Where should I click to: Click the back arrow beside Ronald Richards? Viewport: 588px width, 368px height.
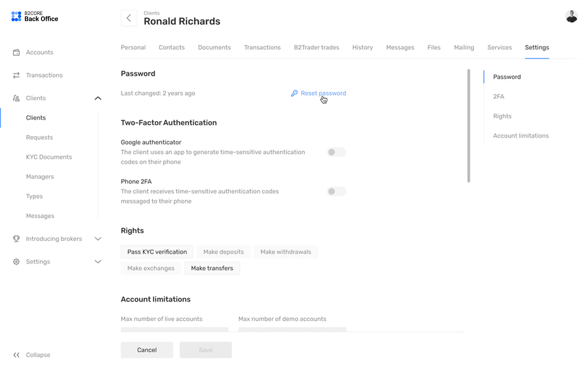click(x=129, y=18)
